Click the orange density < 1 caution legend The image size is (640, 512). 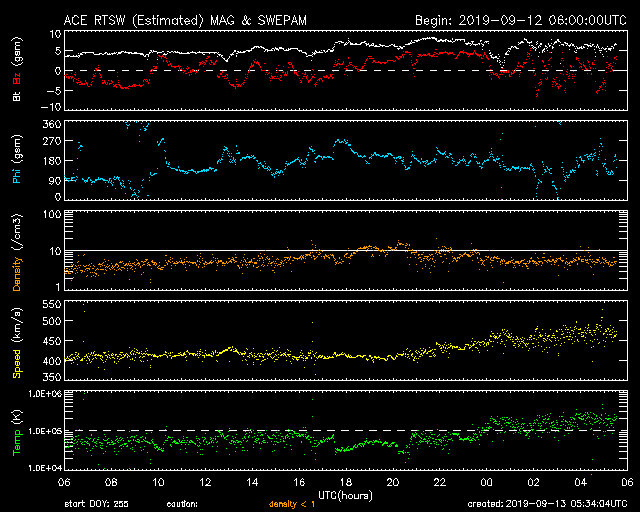point(292,504)
